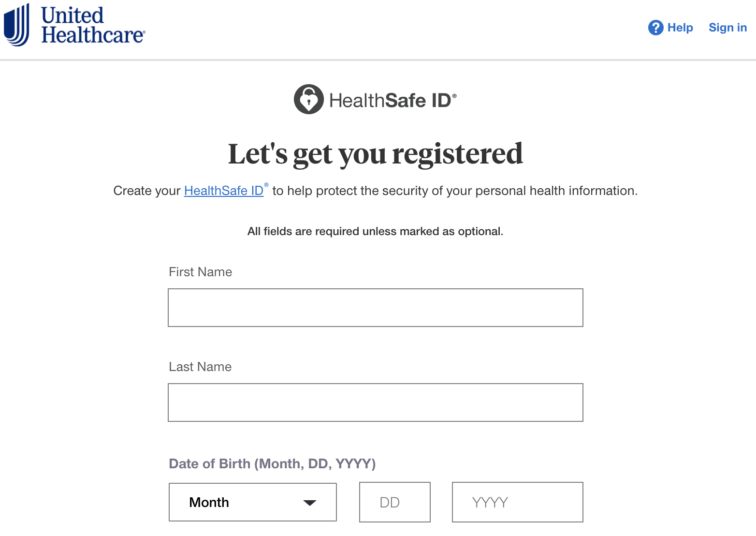Click the required fields notice text
Image resolution: width=756 pixels, height=536 pixels.
376,231
